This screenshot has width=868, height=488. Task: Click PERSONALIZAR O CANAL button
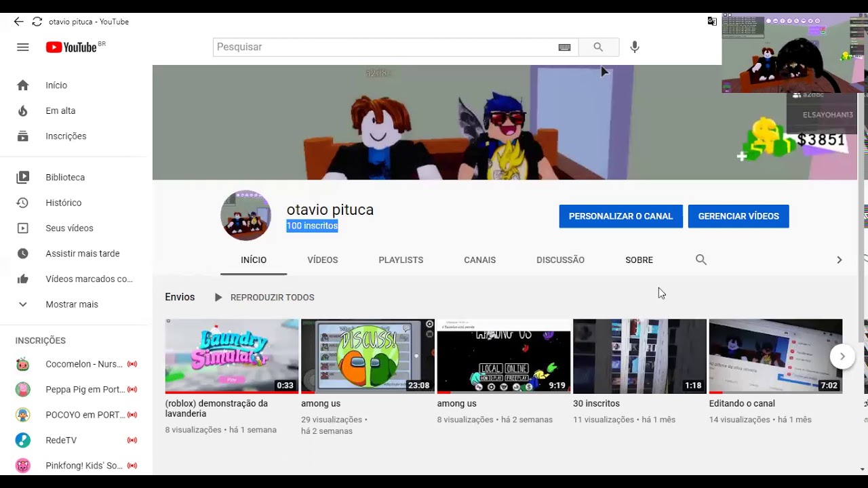click(x=621, y=216)
